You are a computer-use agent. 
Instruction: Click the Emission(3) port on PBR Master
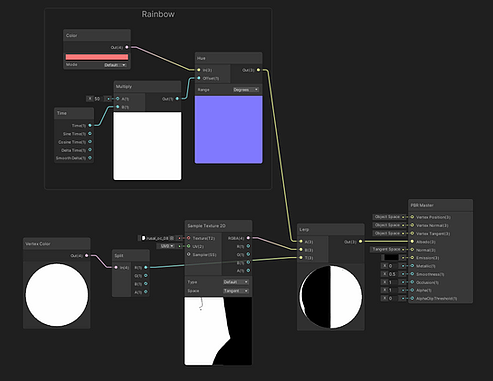pyautogui.click(x=412, y=258)
